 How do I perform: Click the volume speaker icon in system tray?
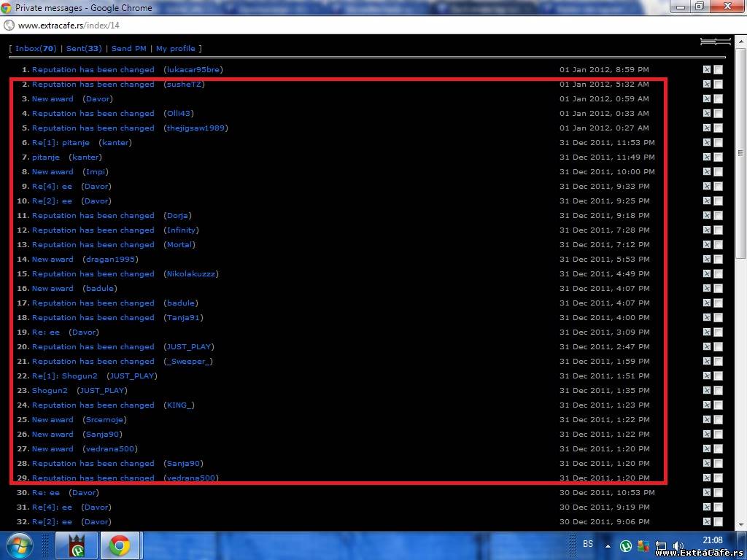pos(678,545)
